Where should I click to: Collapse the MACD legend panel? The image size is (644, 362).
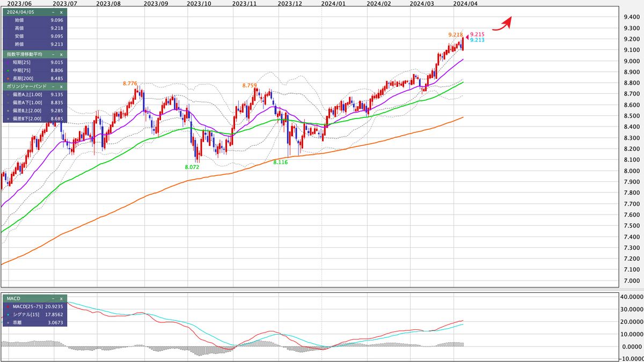coord(53,298)
